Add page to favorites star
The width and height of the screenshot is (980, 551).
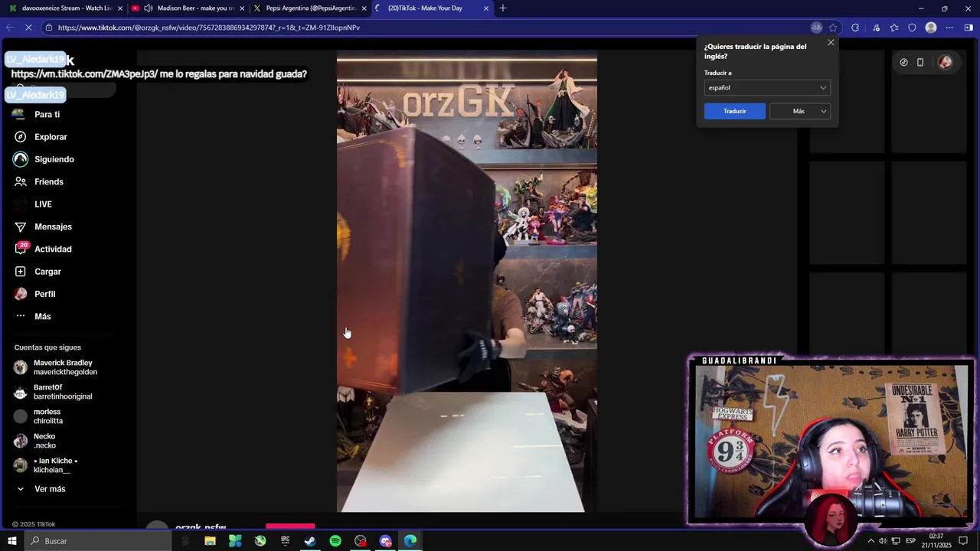click(x=833, y=28)
